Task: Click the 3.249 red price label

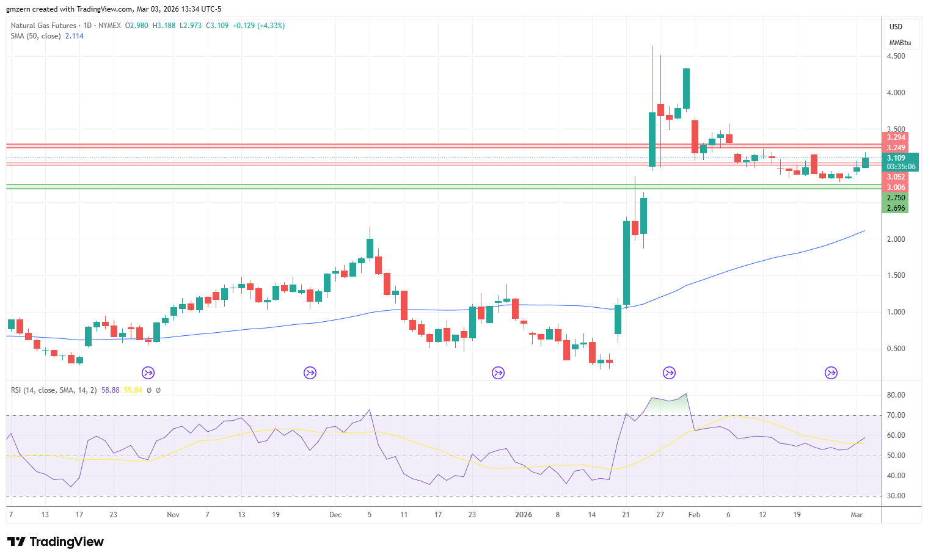Action: tap(896, 147)
